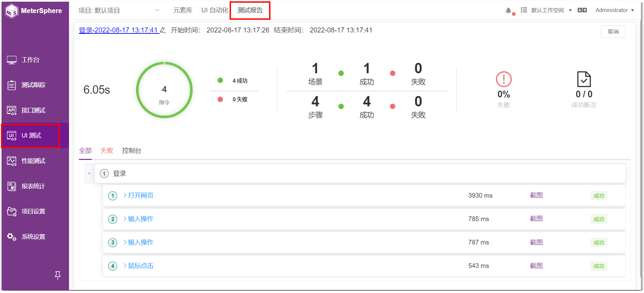Click step number 3 circle for 输入操作
The width and height of the screenshot is (644, 293).
tap(113, 243)
